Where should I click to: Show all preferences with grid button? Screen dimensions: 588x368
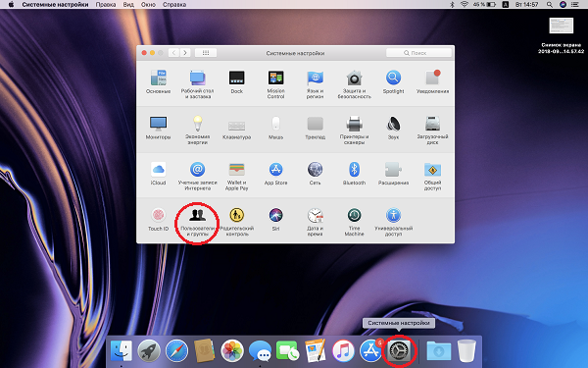point(206,53)
